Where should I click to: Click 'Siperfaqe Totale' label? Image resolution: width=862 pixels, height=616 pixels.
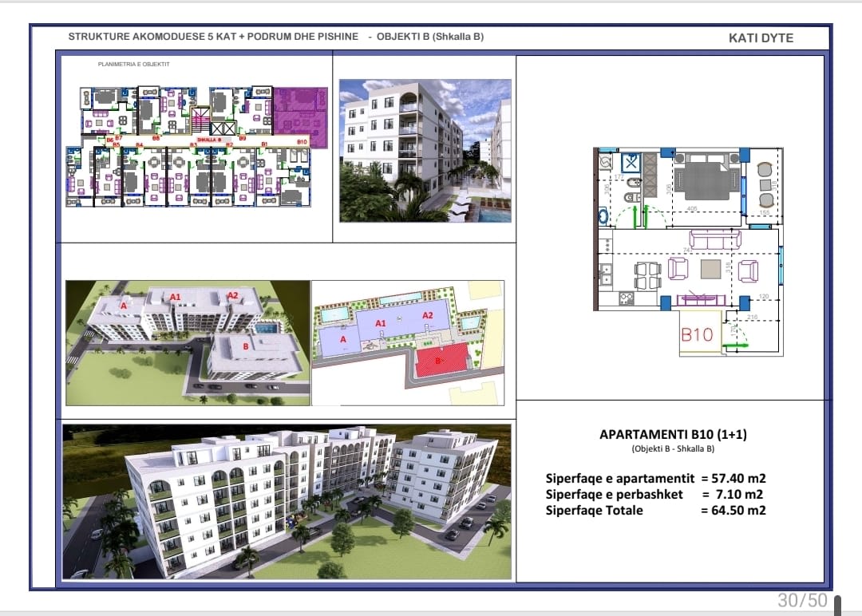(595, 510)
